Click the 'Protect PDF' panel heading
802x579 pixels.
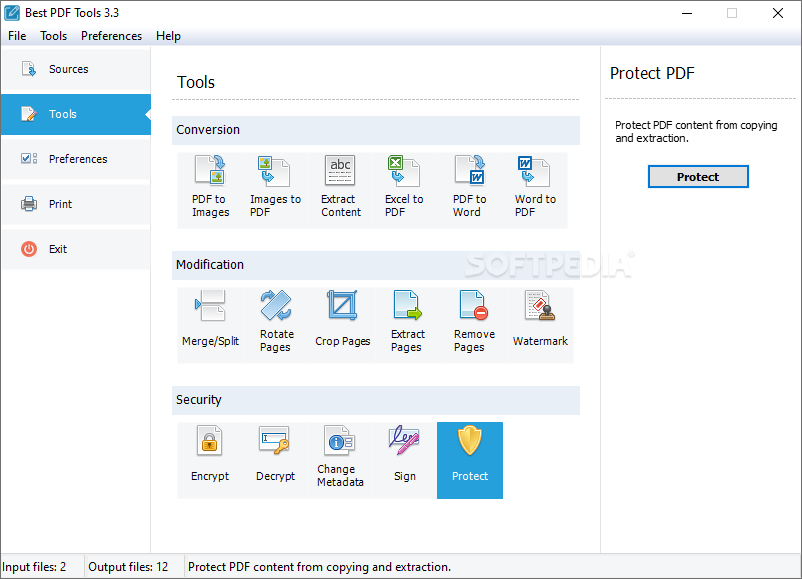652,73
